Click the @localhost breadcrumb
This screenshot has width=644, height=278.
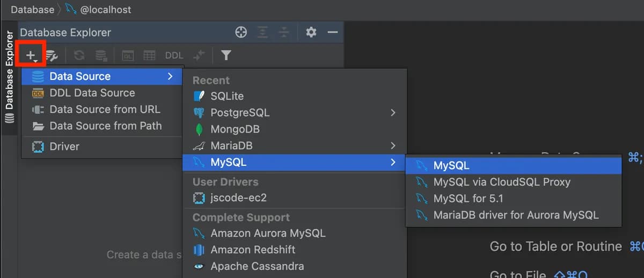pos(105,10)
